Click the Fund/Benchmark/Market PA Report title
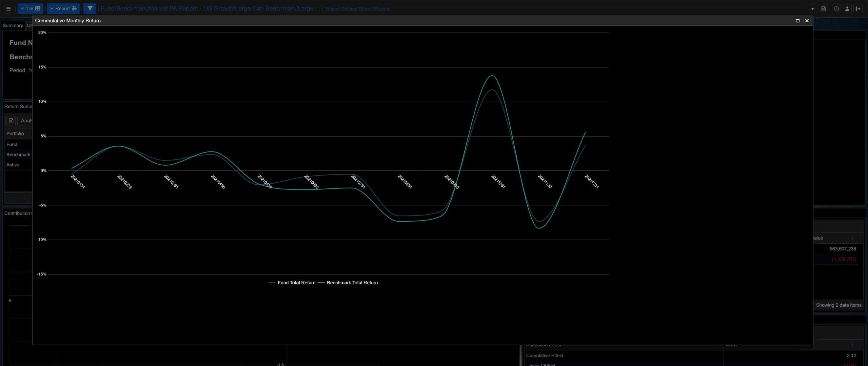868x366 pixels. point(210,8)
